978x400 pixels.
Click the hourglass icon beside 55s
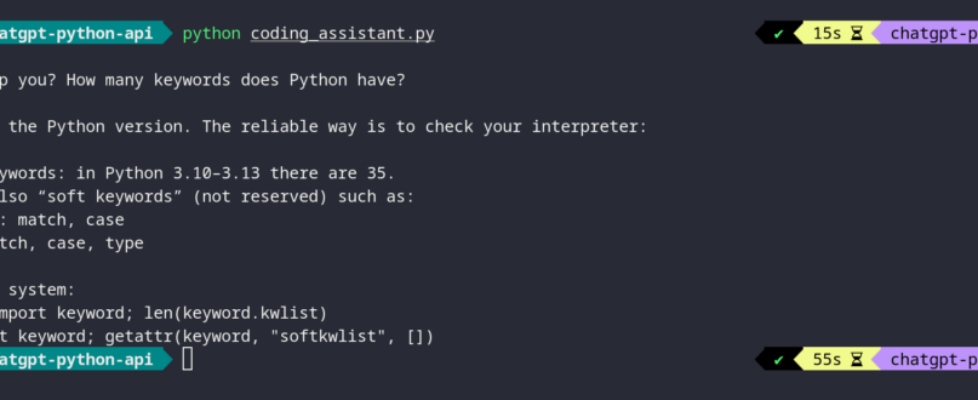click(856, 360)
